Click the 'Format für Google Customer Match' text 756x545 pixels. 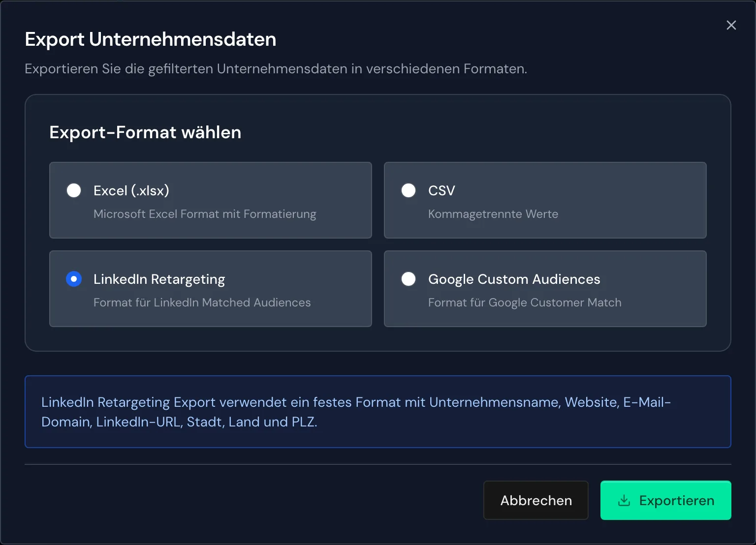pos(525,303)
